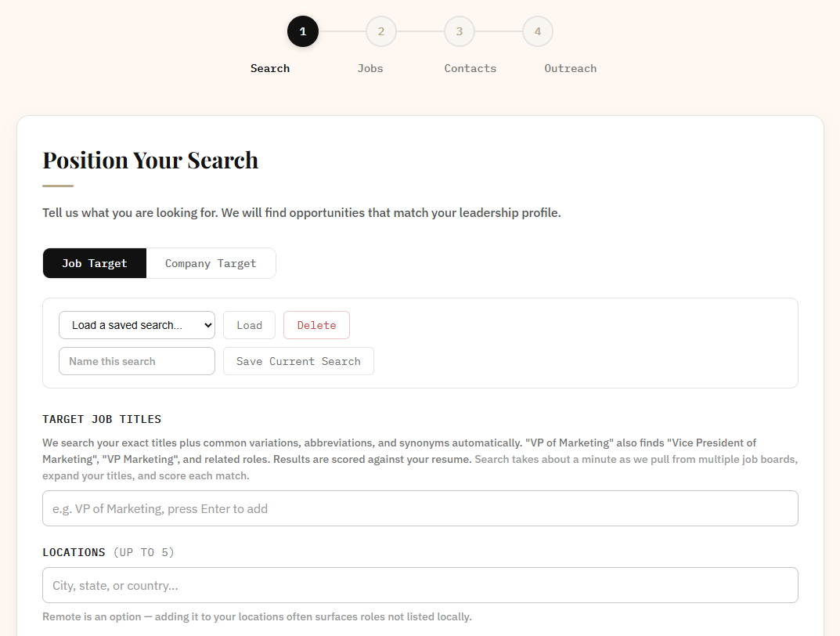Open the Contacts step
This screenshot has height=636, width=840.
tap(470, 68)
